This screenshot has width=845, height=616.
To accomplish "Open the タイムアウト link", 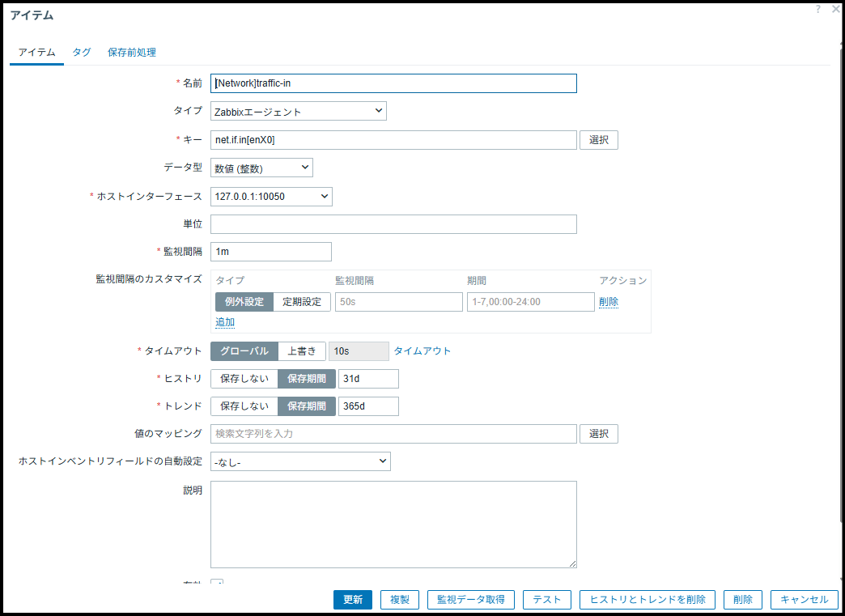I will (422, 351).
